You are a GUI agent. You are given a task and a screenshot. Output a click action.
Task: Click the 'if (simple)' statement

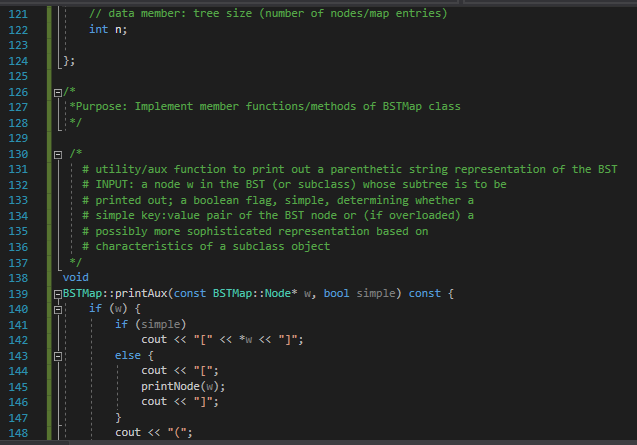click(150, 324)
